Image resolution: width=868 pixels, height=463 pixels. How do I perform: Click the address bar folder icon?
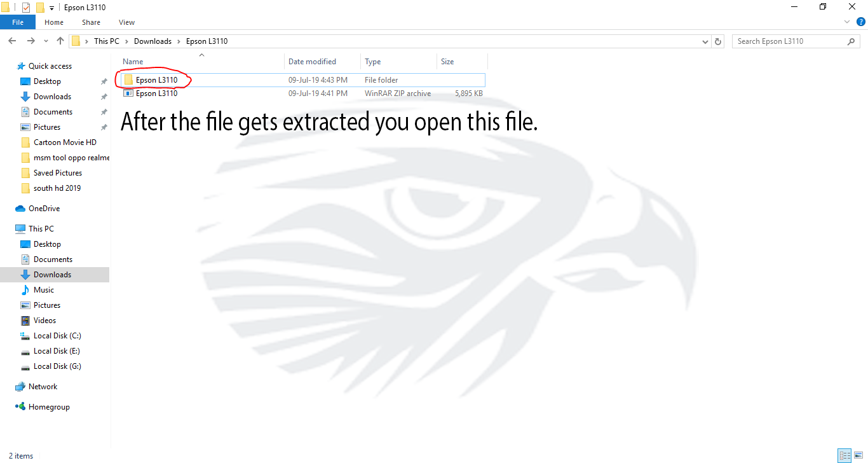pos(76,41)
